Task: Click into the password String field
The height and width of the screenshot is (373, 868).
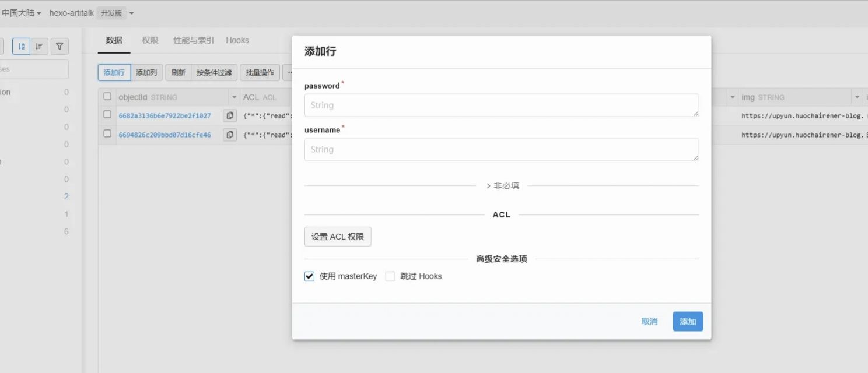Action: (x=501, y=105)
